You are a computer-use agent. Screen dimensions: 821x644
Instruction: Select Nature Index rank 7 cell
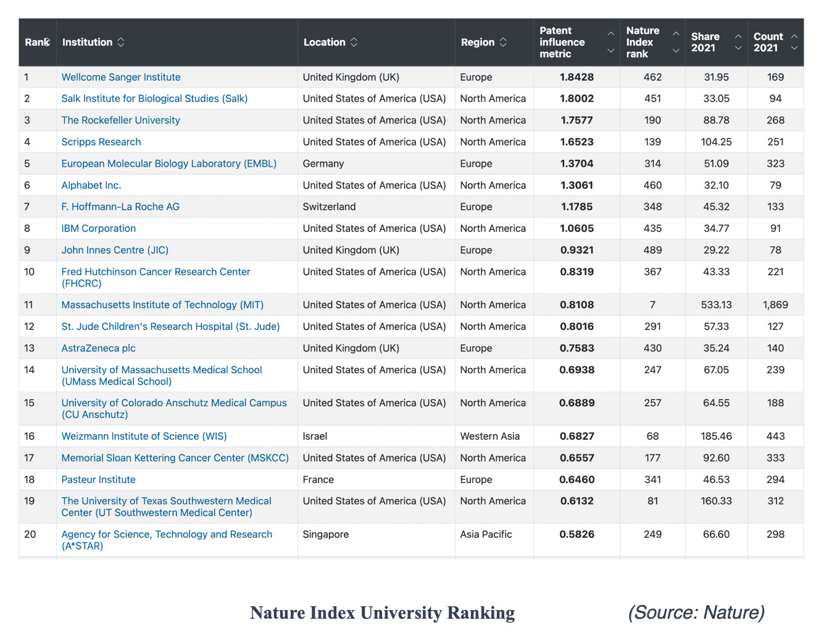[x=652, y=305]
